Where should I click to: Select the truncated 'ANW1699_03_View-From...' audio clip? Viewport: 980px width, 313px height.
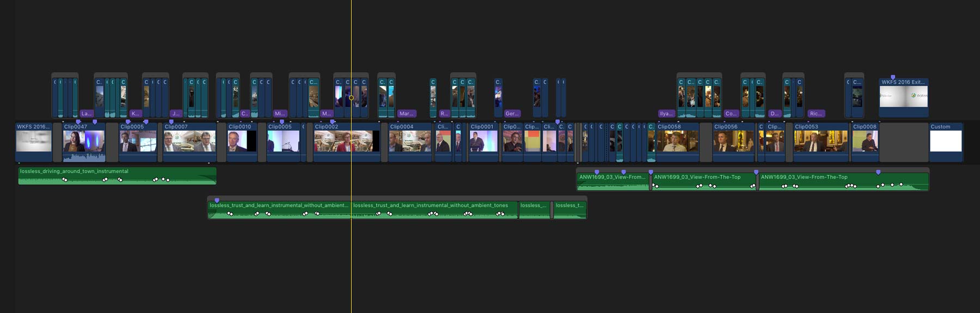(613, 181)
